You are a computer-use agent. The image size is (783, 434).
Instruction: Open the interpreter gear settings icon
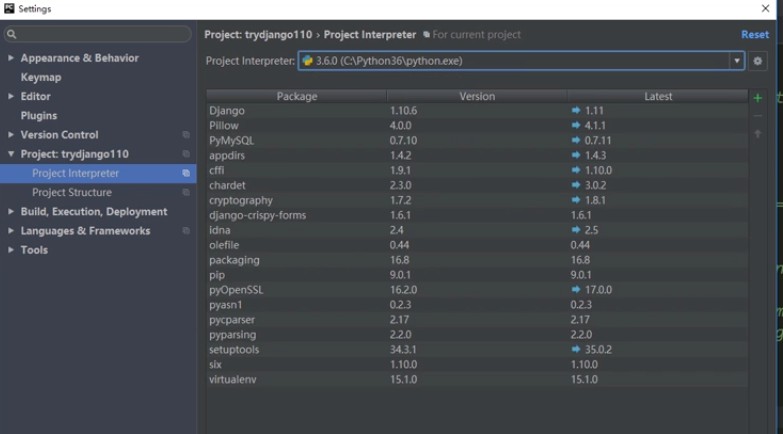pyautogui.click(x=758, y=61)
